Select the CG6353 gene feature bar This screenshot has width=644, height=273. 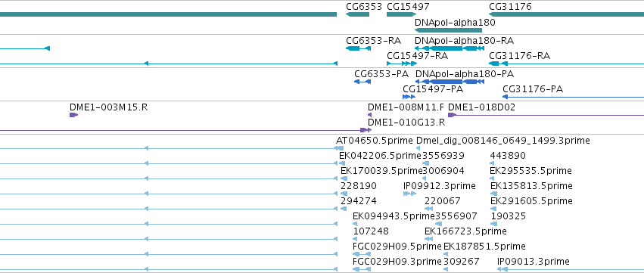(x=357, y=14)
